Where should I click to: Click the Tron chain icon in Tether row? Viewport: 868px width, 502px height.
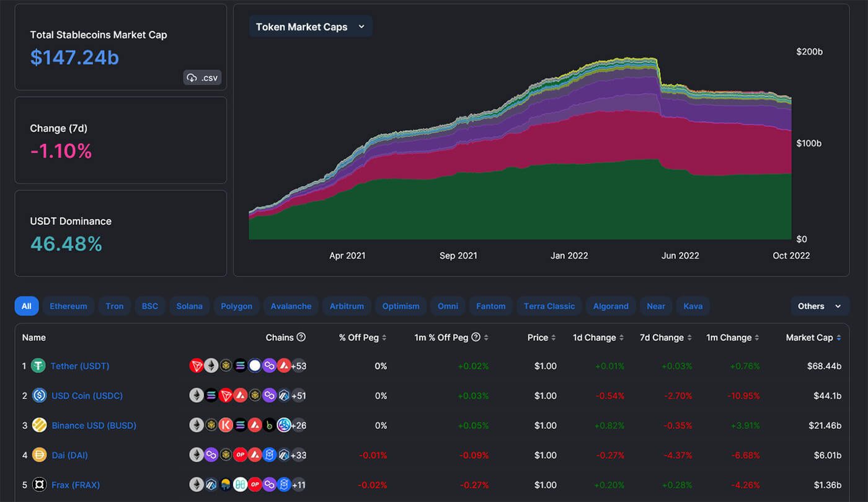[x=197, y=366]
